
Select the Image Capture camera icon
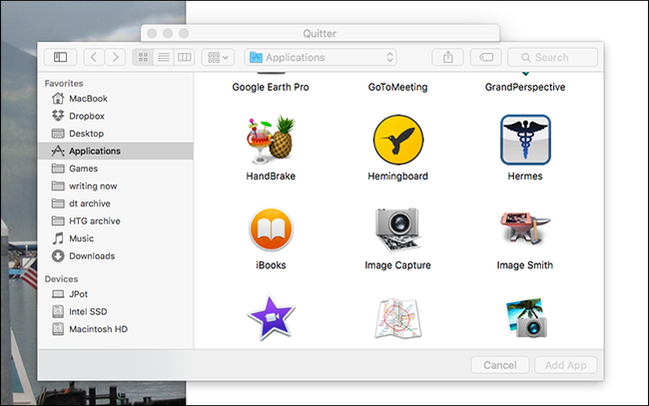click(x=398, y=229)
